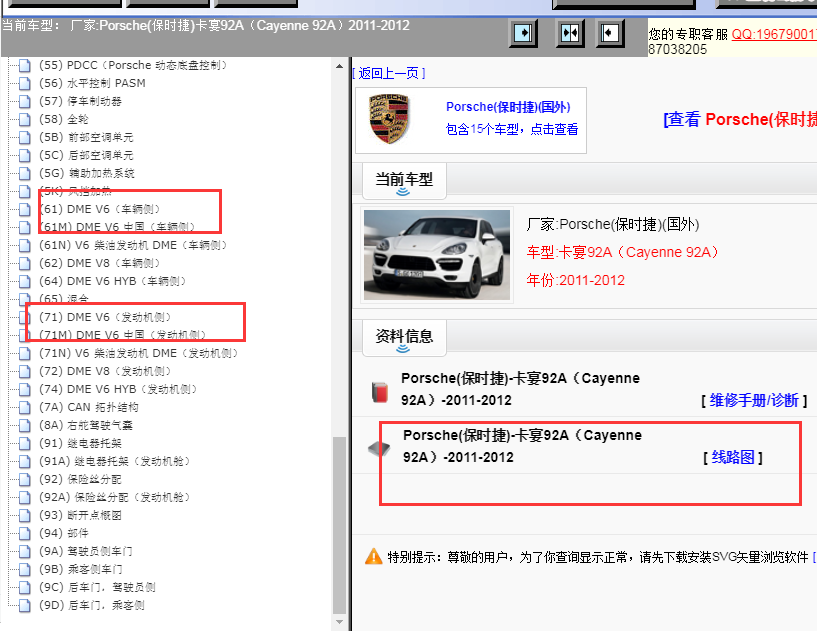The image size is (817, 631).
Task: Open tree item (9C) 后车门，驾驶员侧
Action: [x=97, y=587]
